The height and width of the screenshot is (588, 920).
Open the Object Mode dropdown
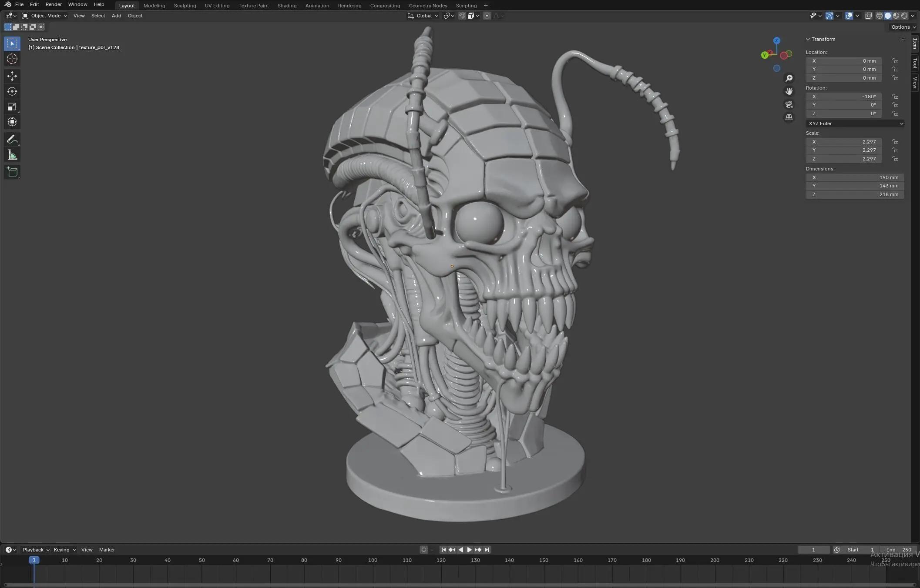point(45,16)
